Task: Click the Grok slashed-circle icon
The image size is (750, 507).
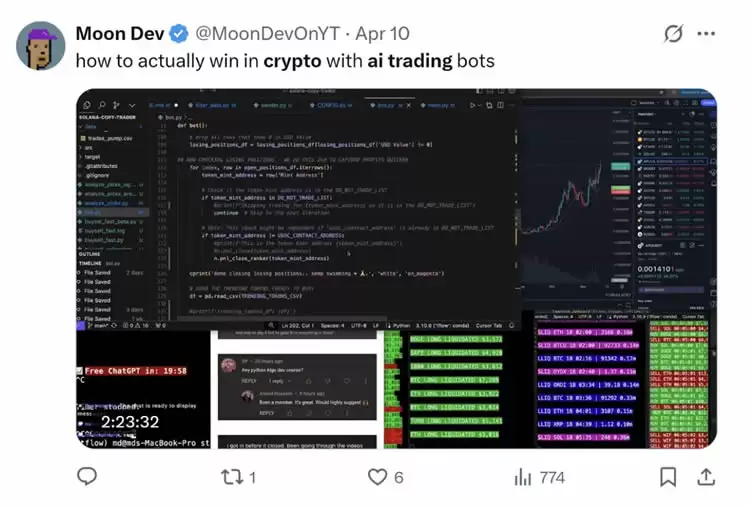Action: point(673,33)
